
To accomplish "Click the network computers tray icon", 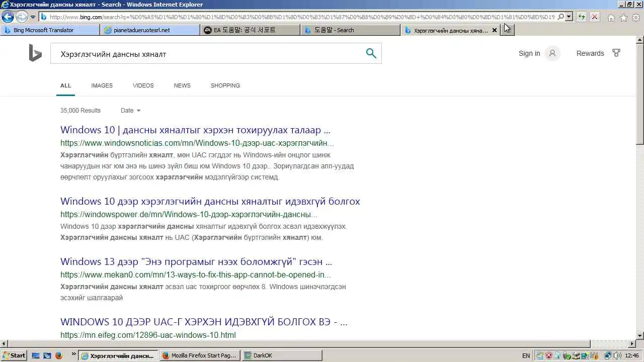I will [x=608, y=355].
